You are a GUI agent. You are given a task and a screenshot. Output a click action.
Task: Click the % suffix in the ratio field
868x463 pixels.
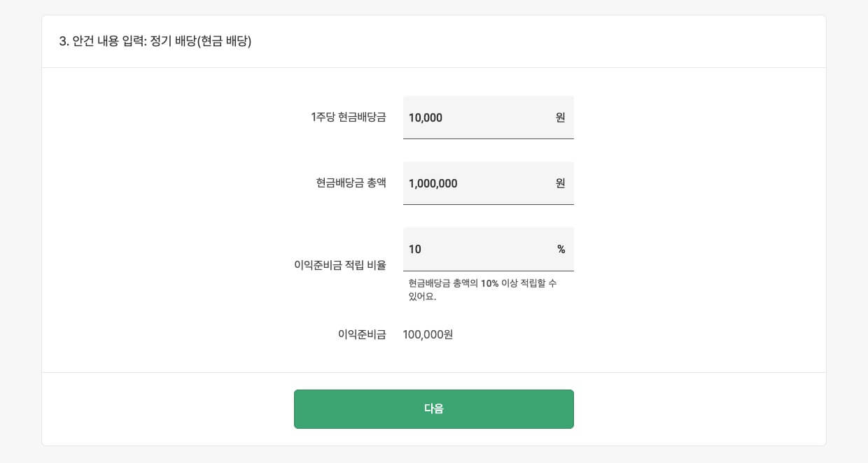coord(561,249)
